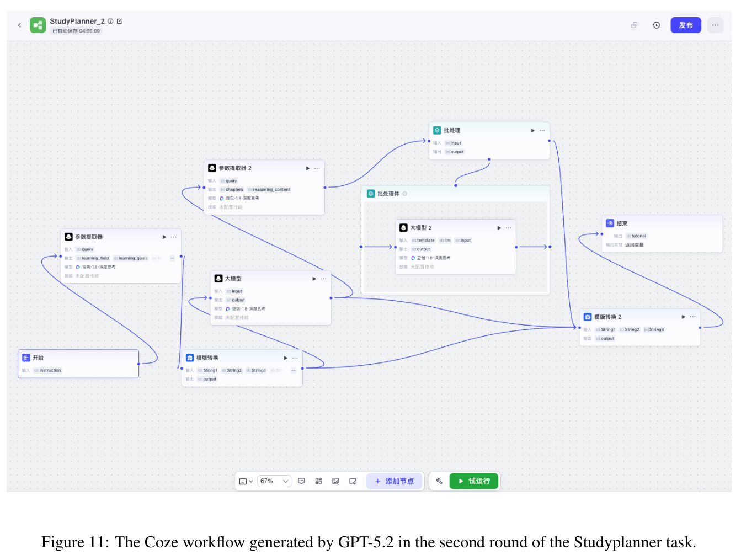Image resolution: width=741 pixels, height=560 pixels.
Task: Open more menu of 大模型 2 node
Action: click(x=509, y=228)
